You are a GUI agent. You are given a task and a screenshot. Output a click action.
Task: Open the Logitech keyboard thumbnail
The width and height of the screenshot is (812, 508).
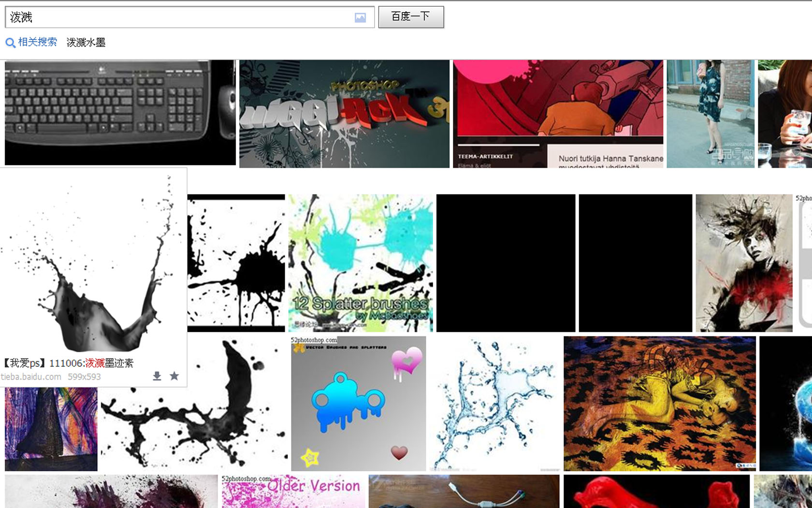[x=120, y=112]
